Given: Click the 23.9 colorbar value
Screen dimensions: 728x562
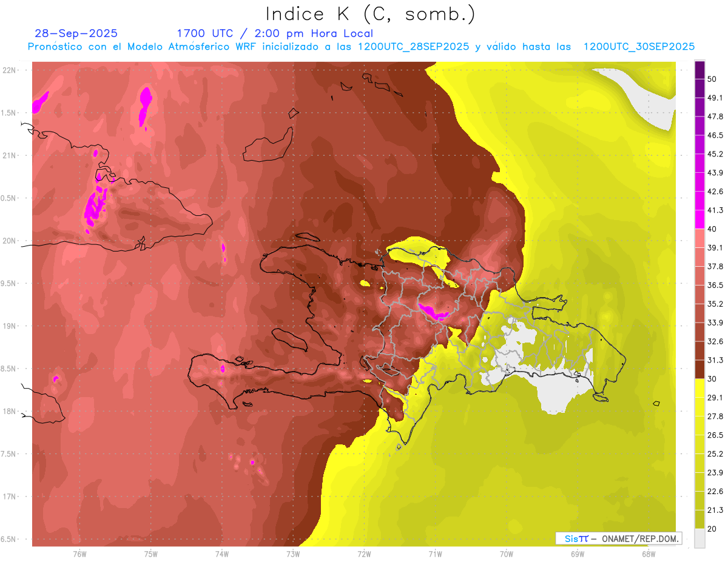Looking at the screenshot, I should pyautogui.click(x=716, y=473).
